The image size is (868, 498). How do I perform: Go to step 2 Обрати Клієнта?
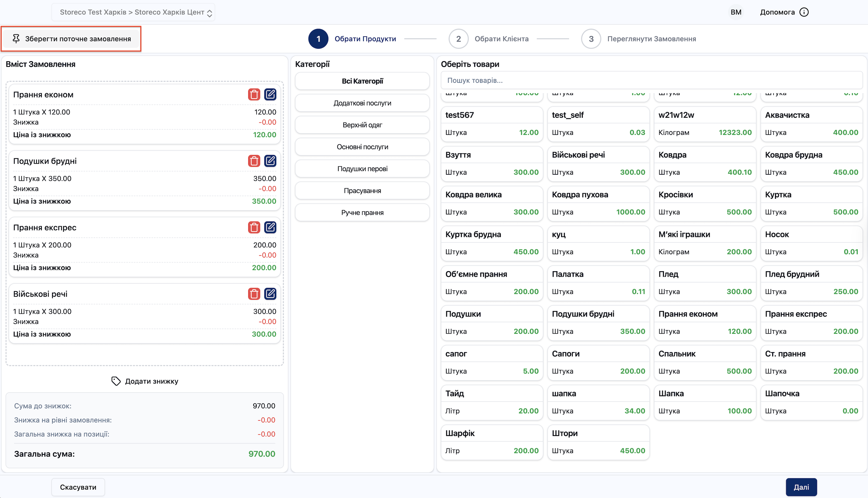[x=458, y=39]
